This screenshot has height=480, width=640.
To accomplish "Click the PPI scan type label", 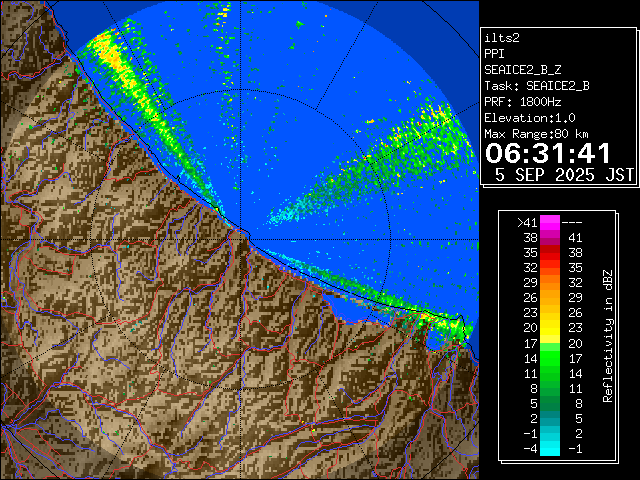I will pyautogui.click(x=495, y=54).
